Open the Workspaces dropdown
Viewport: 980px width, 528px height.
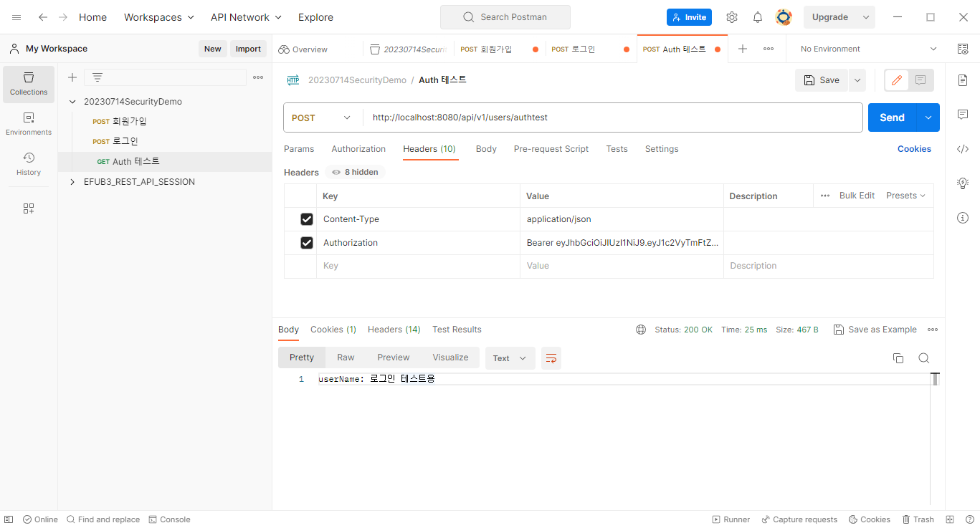click(x=159, y=17)
